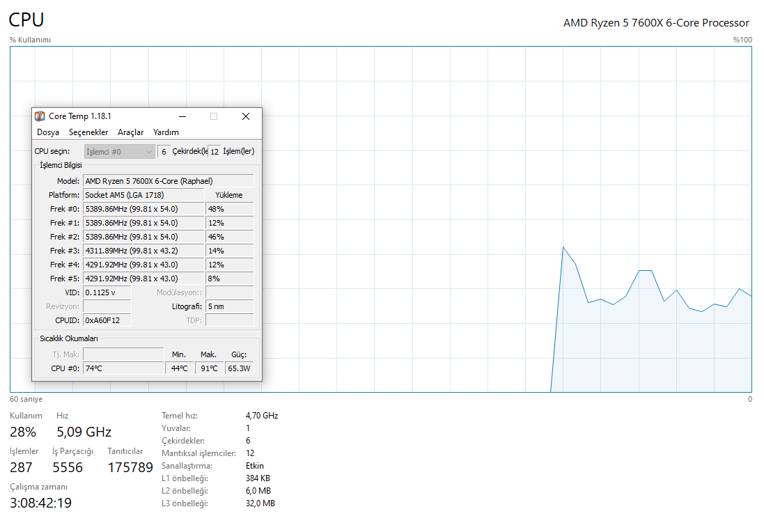This screenshot has width=764, height=532.
Task: Click the empty Tj. Mak. field
Action: click(123, 354)
